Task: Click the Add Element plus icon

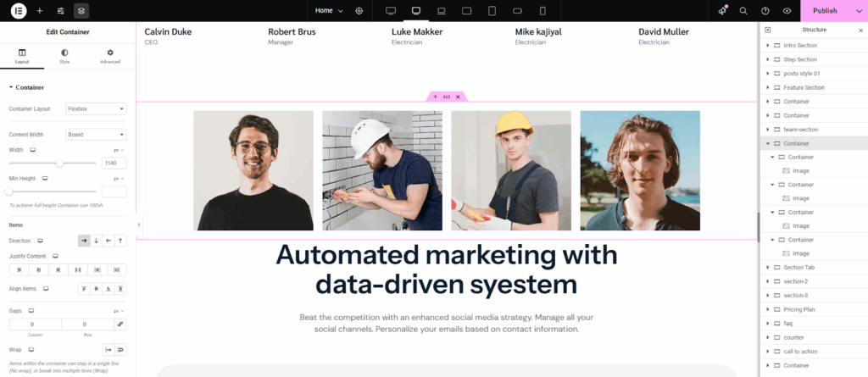Action: pos(40,10)
